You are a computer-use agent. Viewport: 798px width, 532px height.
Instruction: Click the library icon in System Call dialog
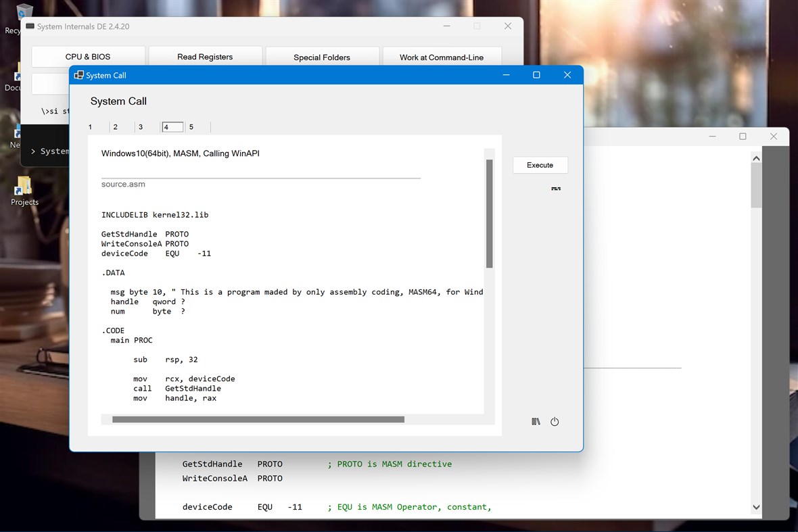coord(536,421)
